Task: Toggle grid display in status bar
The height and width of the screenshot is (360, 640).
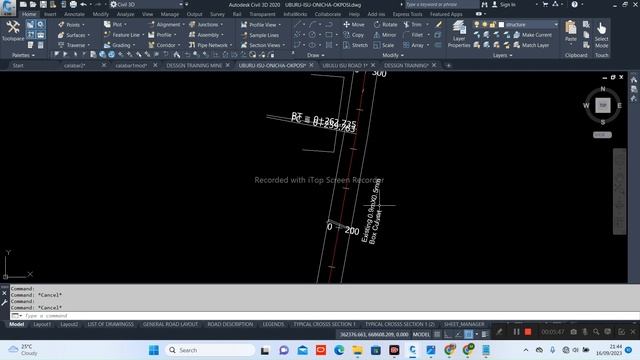Action: [437, 334]
